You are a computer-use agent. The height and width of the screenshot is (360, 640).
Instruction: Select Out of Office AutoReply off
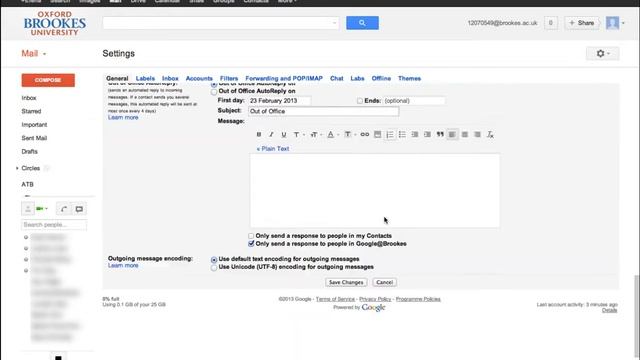[x=214, y=84]
